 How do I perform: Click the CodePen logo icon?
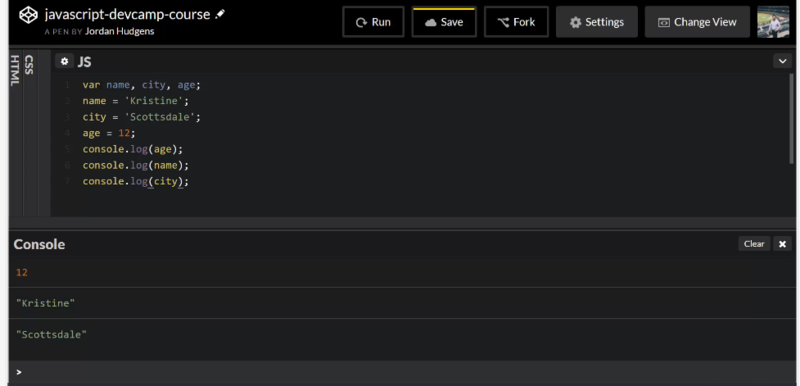[29, 15]
